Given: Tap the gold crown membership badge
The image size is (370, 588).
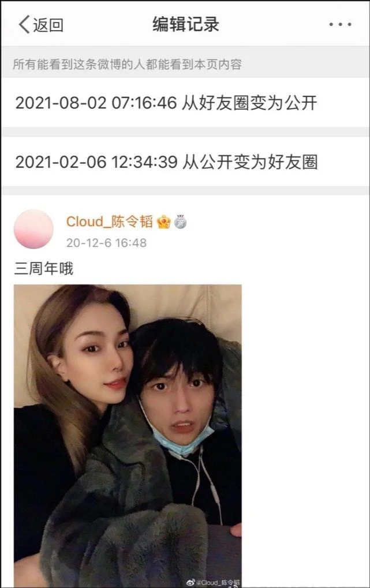Looking at the screenshot, I should (164, 222).
